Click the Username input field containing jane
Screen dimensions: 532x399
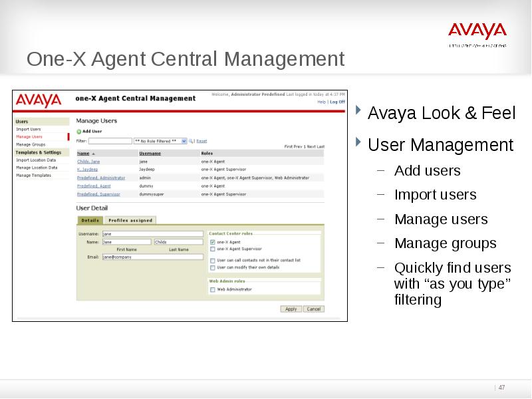pyautogui.click(x=153, y=234)
